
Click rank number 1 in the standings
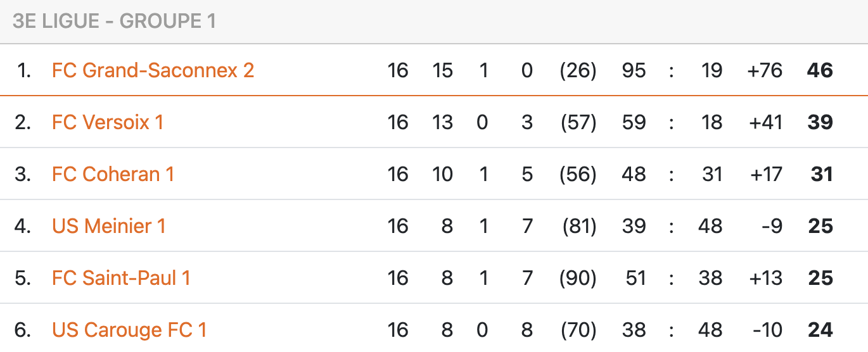point(24,70)
